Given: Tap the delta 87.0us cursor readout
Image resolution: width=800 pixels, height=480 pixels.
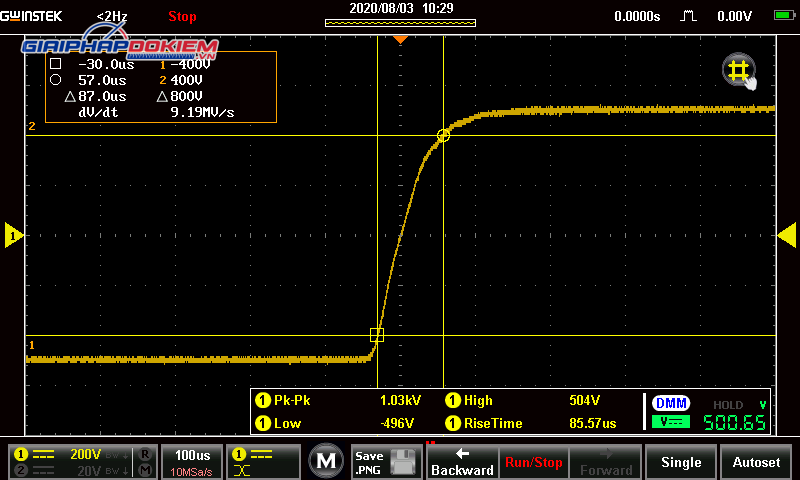Looking at the screenshot, I should 96,96.
